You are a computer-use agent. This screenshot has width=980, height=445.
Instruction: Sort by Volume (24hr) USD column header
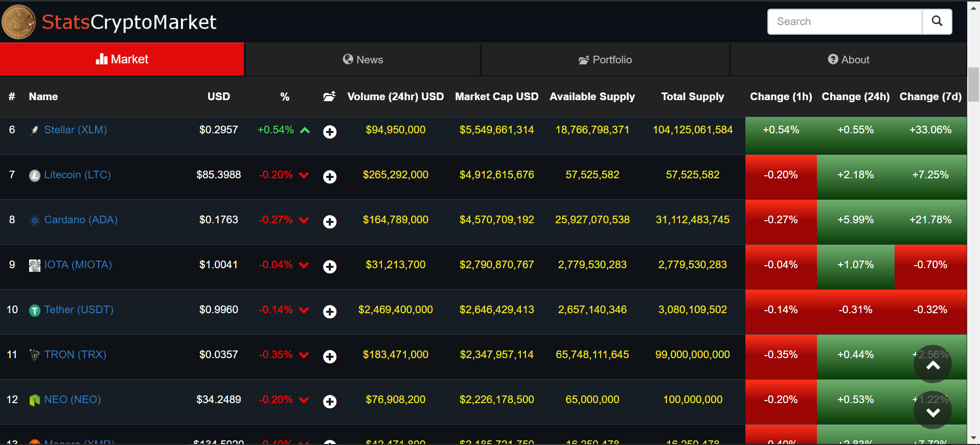coord(395,97)
